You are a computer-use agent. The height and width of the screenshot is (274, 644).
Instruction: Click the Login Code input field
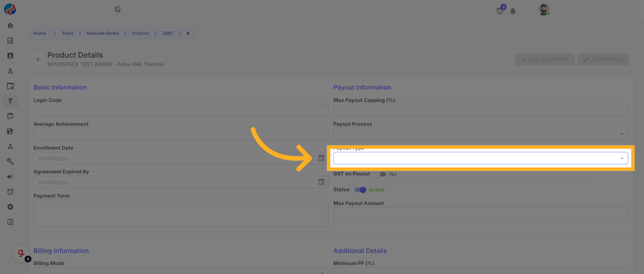[181, 110]
